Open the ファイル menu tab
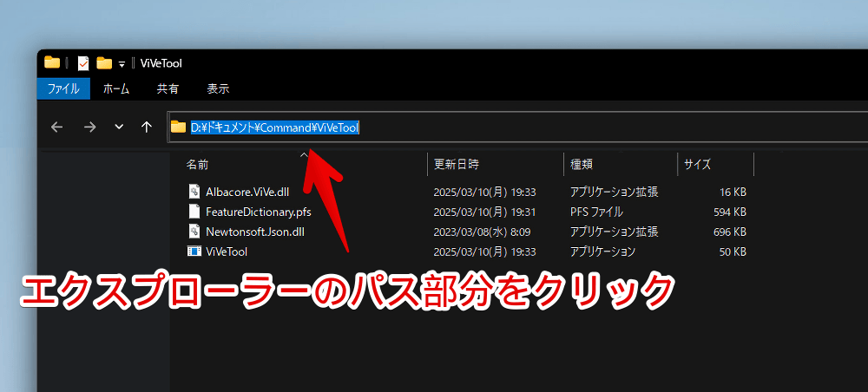 coord(62,88)
